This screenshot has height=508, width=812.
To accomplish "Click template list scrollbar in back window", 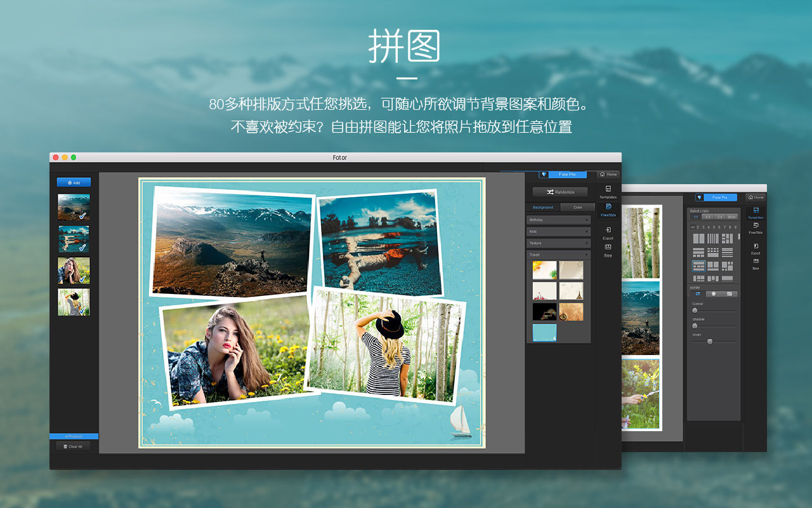I will pyautogui.click(x=739, y=236).
